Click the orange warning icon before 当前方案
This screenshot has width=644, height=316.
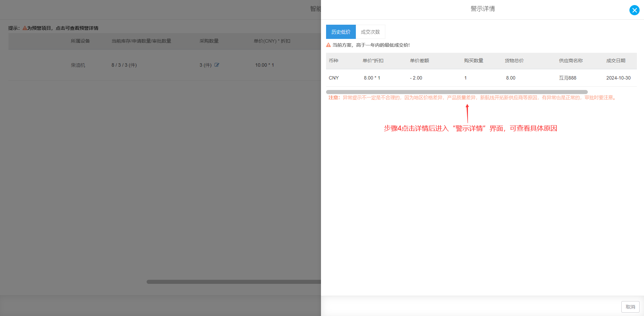pos(328,45)
